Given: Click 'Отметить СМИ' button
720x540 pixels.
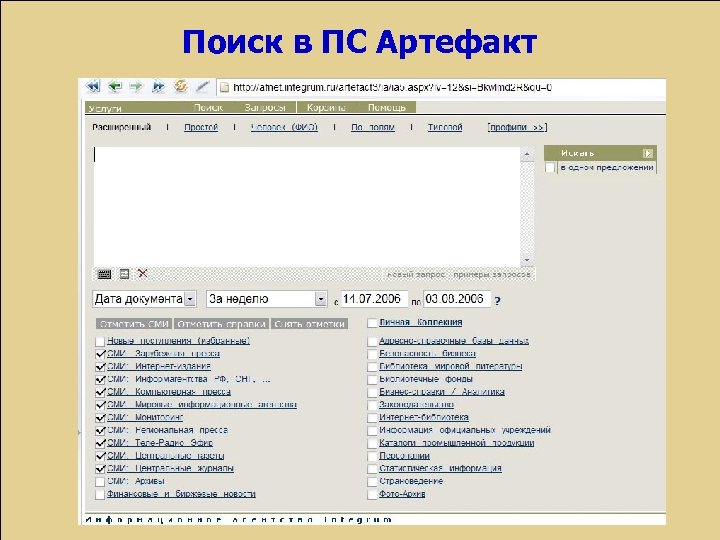Looking at the screenshot, I should [134, 324].
